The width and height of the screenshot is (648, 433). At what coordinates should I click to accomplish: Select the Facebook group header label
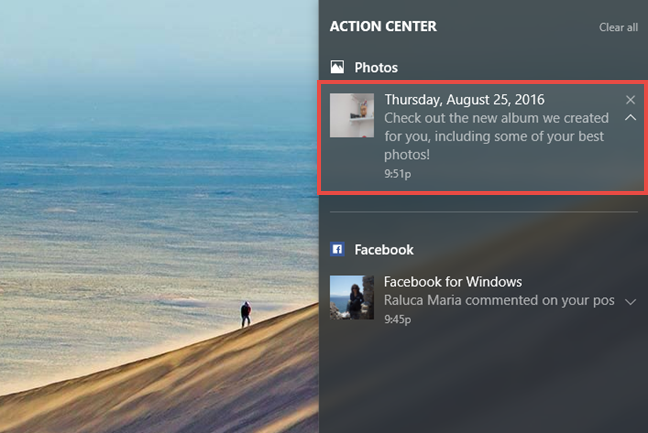(384, 250)
